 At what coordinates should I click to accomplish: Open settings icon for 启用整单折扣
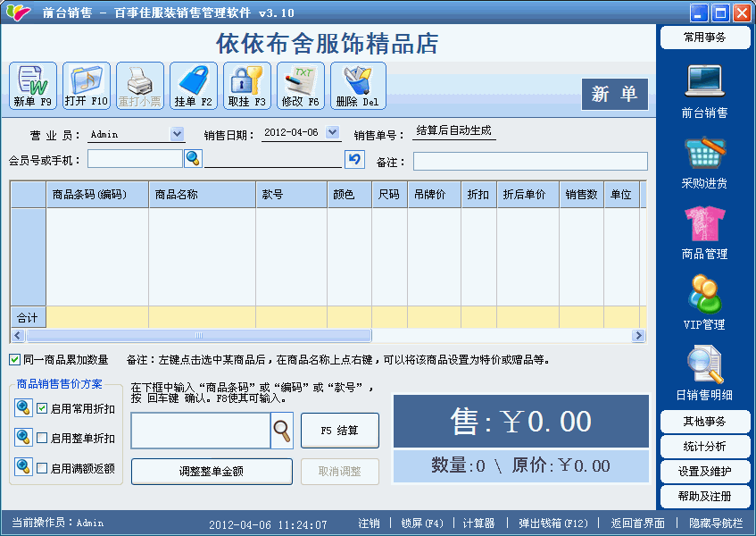click(23, 437)
